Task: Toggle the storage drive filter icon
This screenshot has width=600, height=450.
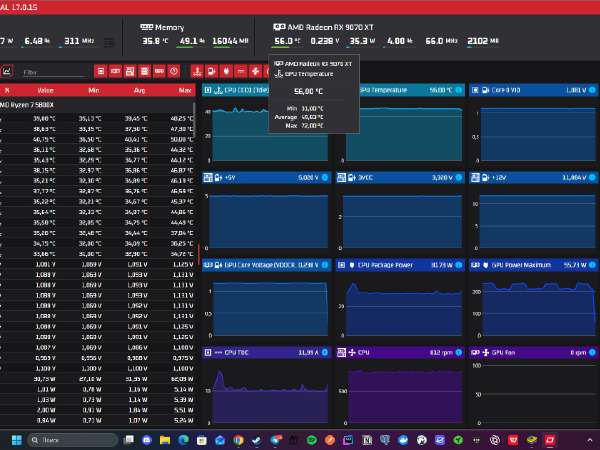Action: tap(144, 71)
